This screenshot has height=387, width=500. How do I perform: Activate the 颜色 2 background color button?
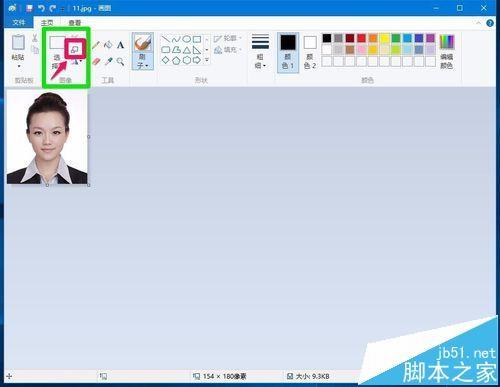pos(310,53)
